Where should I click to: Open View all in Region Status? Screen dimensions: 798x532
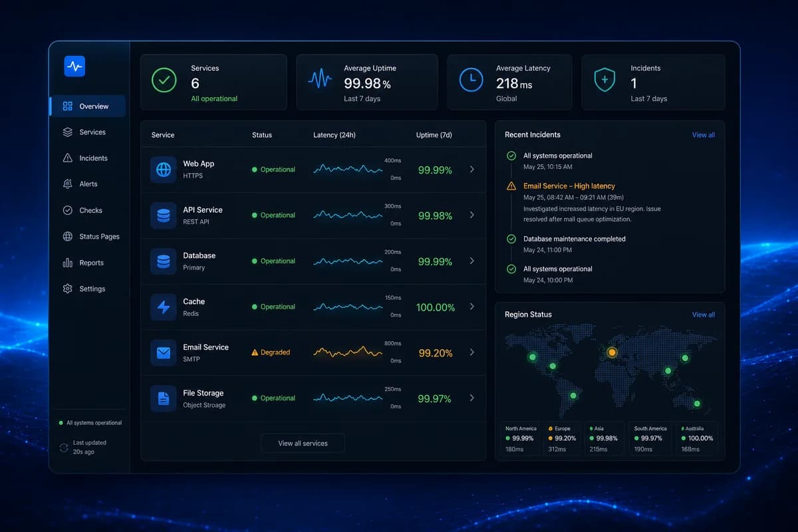[704, 315]
